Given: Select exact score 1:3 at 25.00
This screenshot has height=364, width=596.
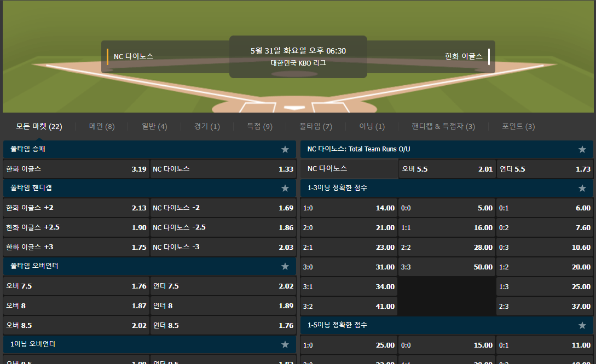Looking at the screenshot, I should click(545, 286).
